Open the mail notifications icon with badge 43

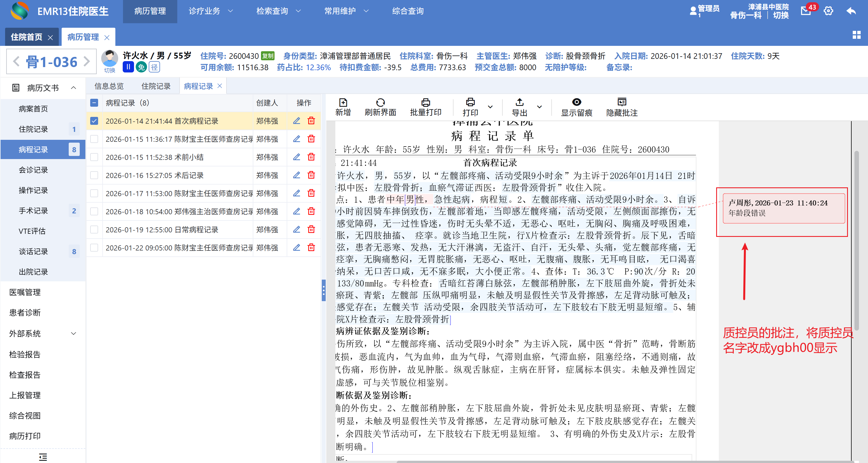(806, 11)
